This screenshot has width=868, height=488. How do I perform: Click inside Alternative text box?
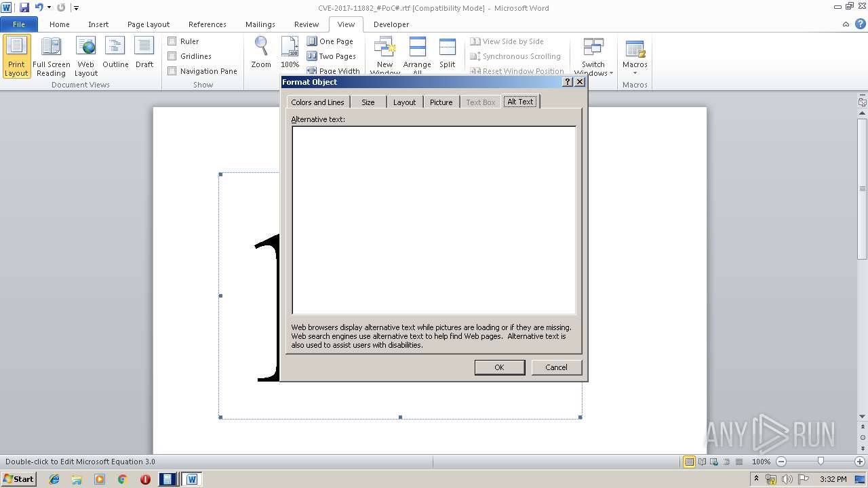point(434,220)
